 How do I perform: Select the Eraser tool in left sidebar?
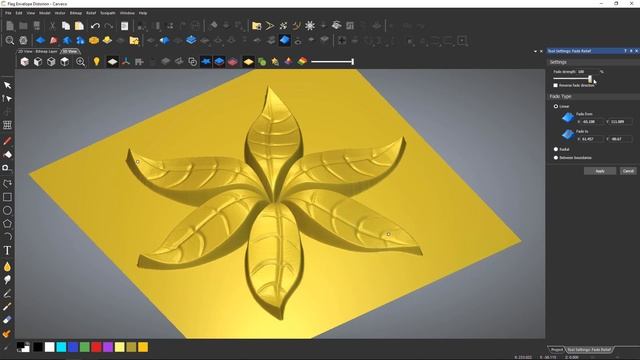[7, 320]
